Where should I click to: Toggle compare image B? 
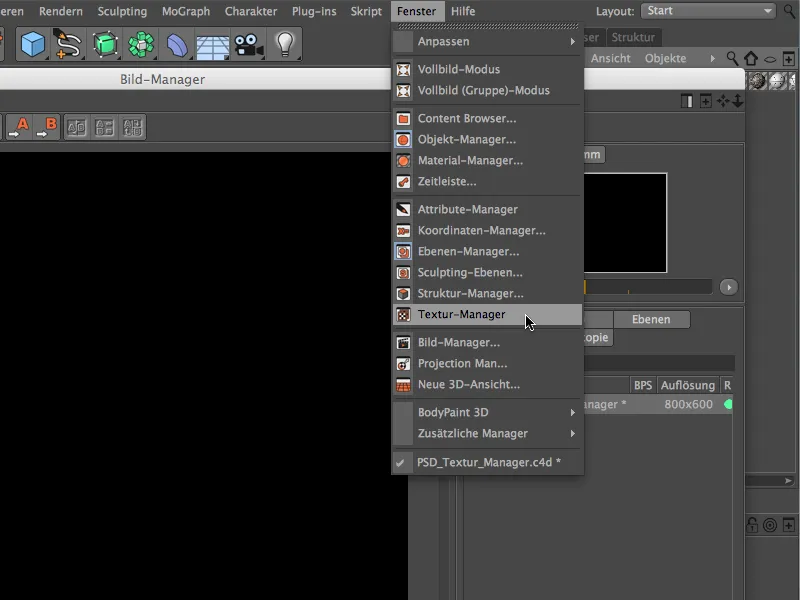(51, 125)
